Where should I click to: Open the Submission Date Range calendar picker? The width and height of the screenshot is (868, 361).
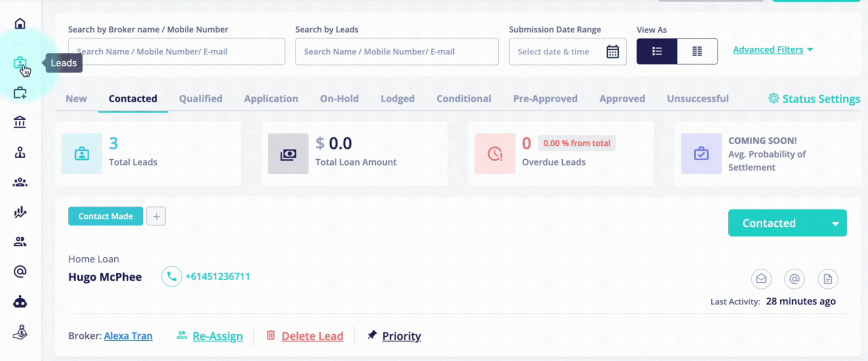tap(613, 51)
